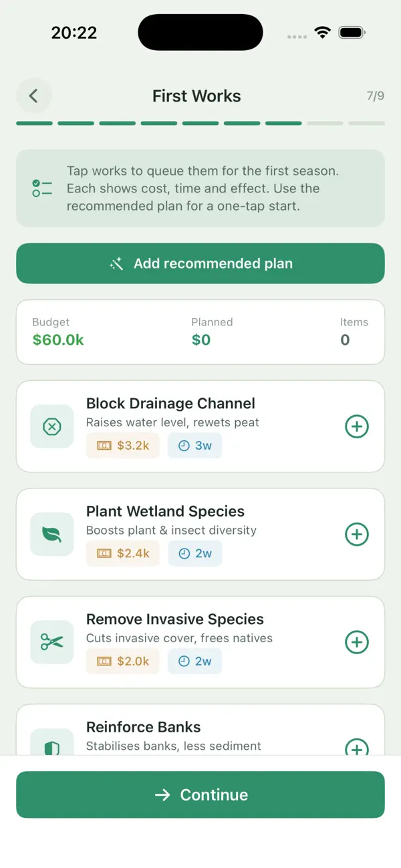Continue to the next step
This screenshot has height=868, width=401.
[200, 794]
